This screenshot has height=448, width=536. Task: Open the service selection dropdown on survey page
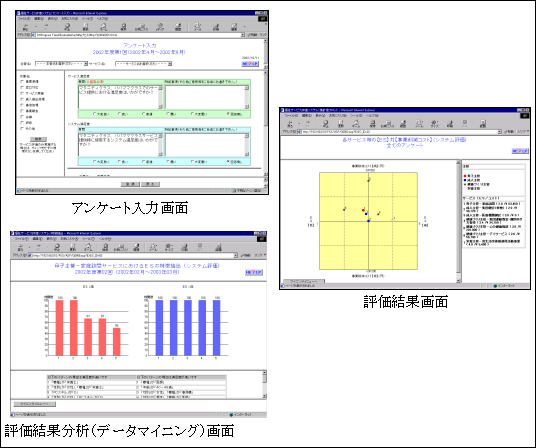coord(143,64)
